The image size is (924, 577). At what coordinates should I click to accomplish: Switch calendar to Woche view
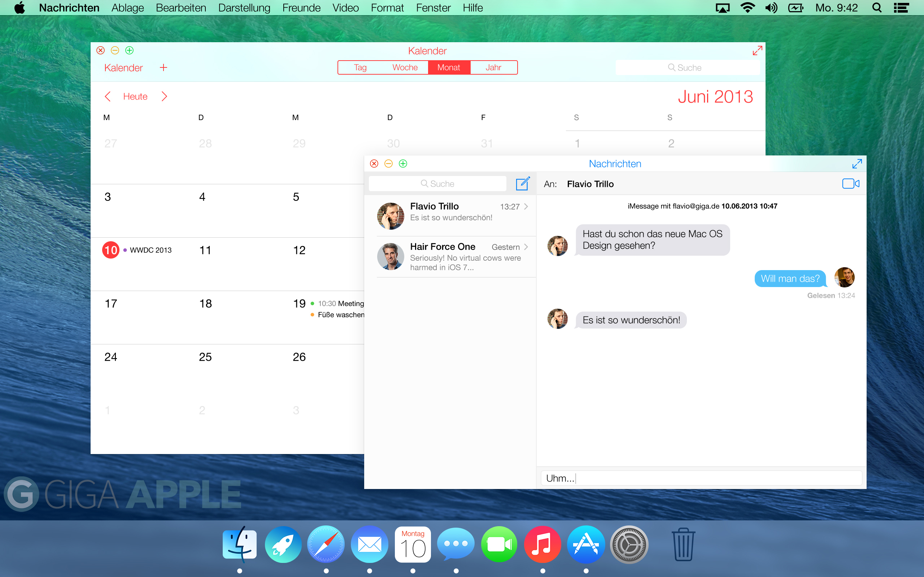point(405,67)
